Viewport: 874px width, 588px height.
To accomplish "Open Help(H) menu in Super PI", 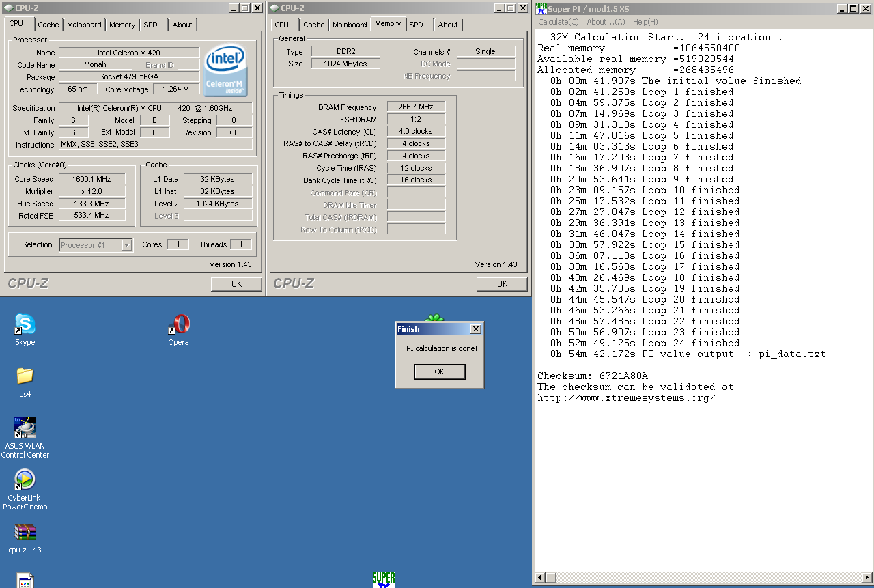I will tap(645, 22).
